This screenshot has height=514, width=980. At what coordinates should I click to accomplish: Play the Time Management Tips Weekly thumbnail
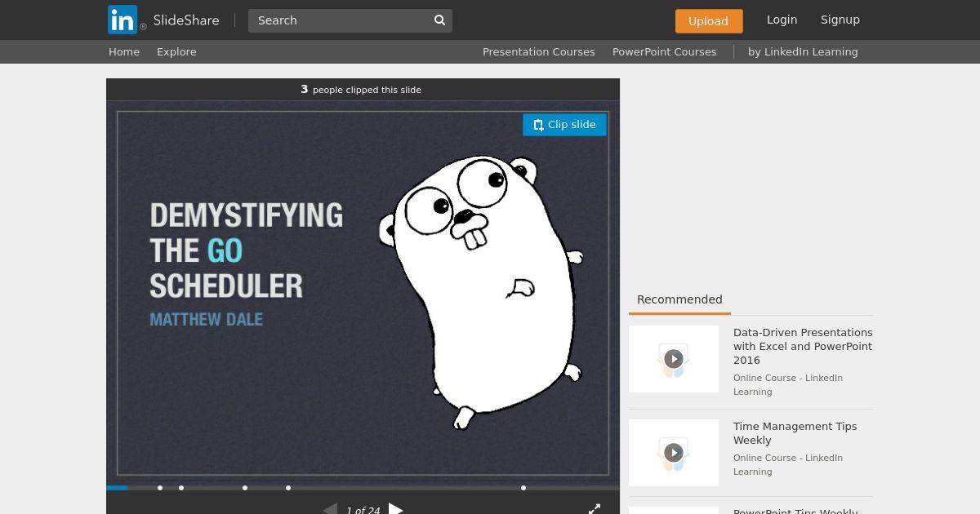(674, 453)
